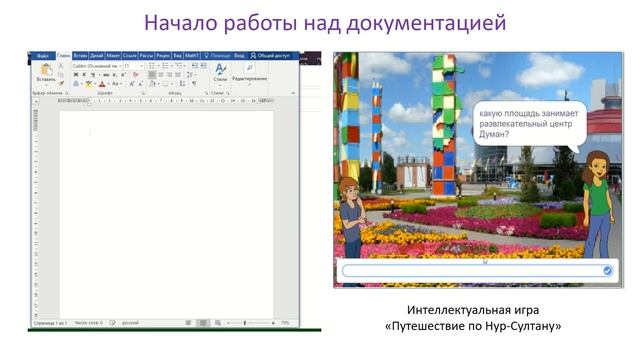Image resolution: width=640 pixels, height=360 pixels.
Task: Click the Общий доступ share button
Action: (270, 56)
